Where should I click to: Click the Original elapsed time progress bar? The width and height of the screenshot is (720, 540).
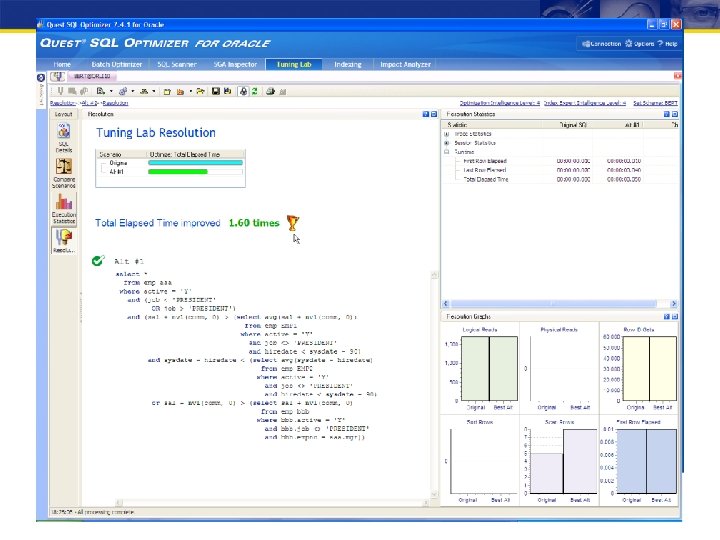tap(195, 163)
